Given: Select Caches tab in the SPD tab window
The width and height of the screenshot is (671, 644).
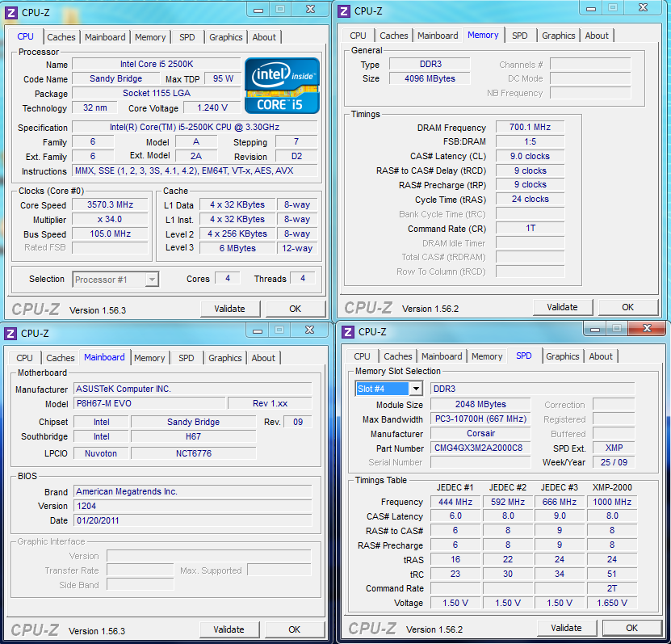Looking at the screenshot, I should point(398,356).
